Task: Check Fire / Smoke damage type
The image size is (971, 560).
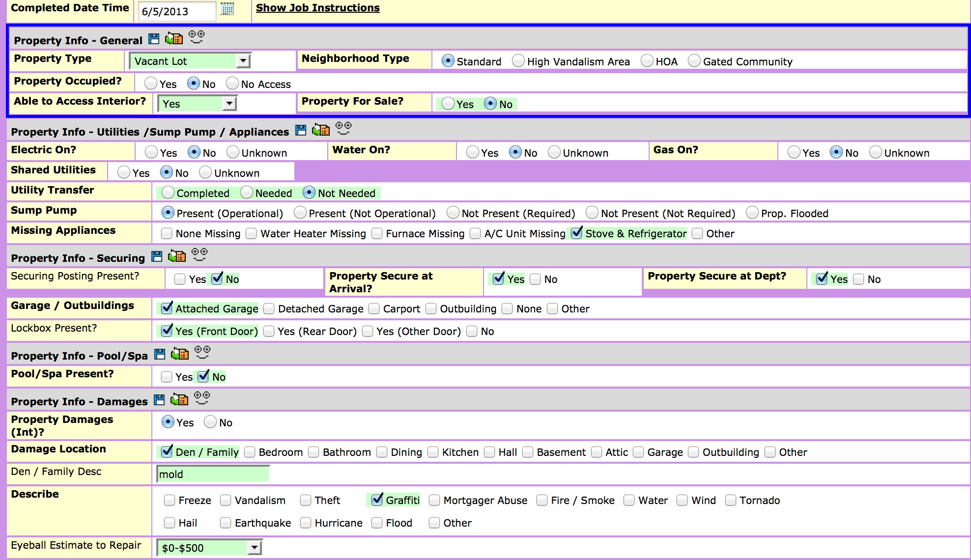Action: click(542, 500)
